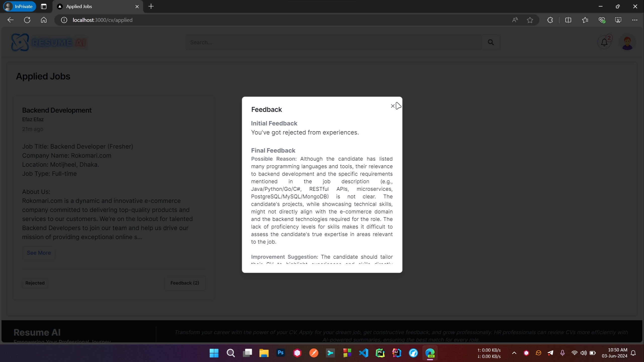Toggle the InPrivate profile indicator
This screenshot has height=362, width=644.
tap(19, 6)
